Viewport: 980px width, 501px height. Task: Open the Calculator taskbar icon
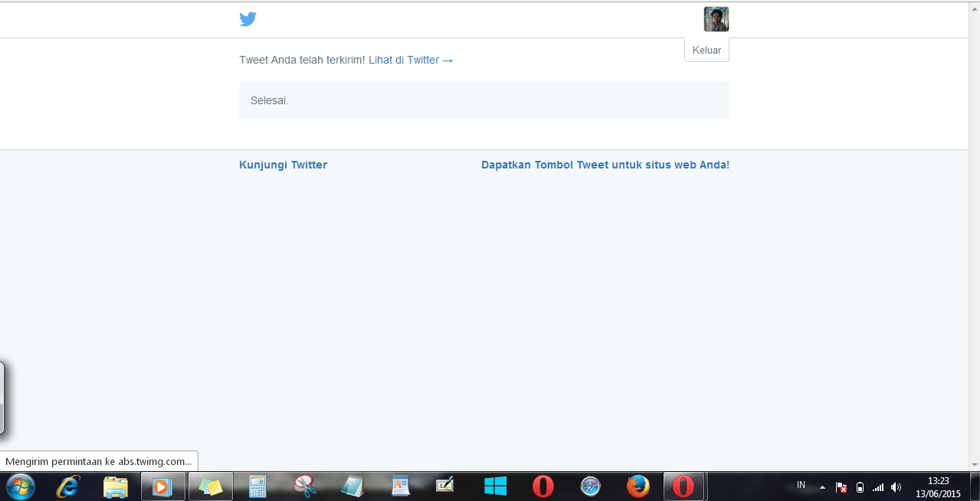(x=257, y=486)
